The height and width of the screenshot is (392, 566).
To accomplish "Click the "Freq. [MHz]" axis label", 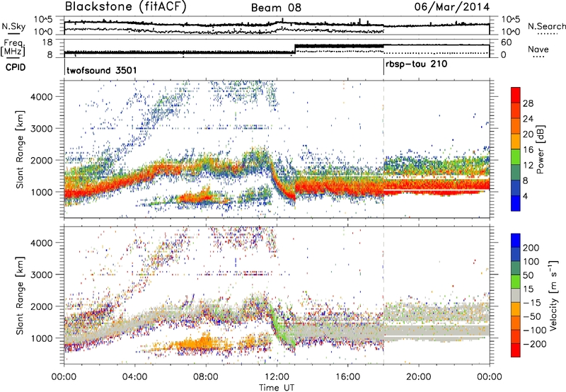I will coord(13,47).
